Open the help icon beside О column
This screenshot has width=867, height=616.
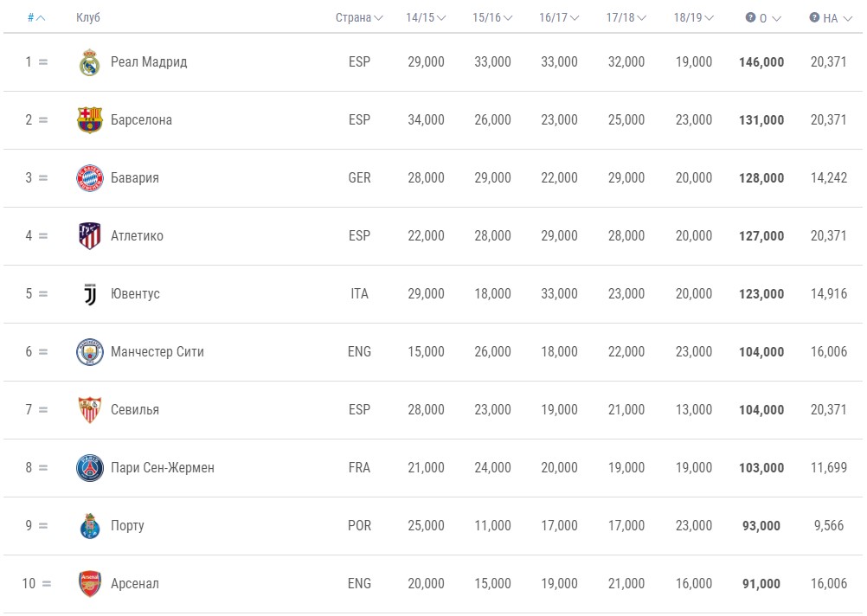[x=750, y=17]
